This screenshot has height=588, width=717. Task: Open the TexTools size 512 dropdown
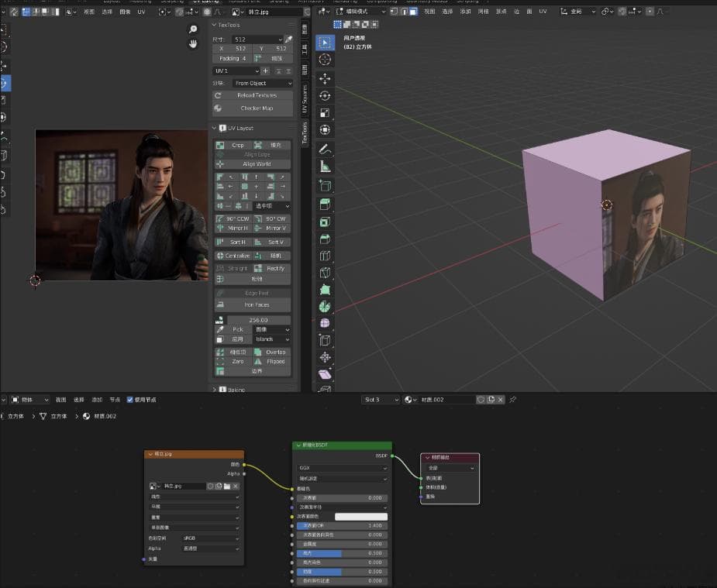(x=257, y=40)
